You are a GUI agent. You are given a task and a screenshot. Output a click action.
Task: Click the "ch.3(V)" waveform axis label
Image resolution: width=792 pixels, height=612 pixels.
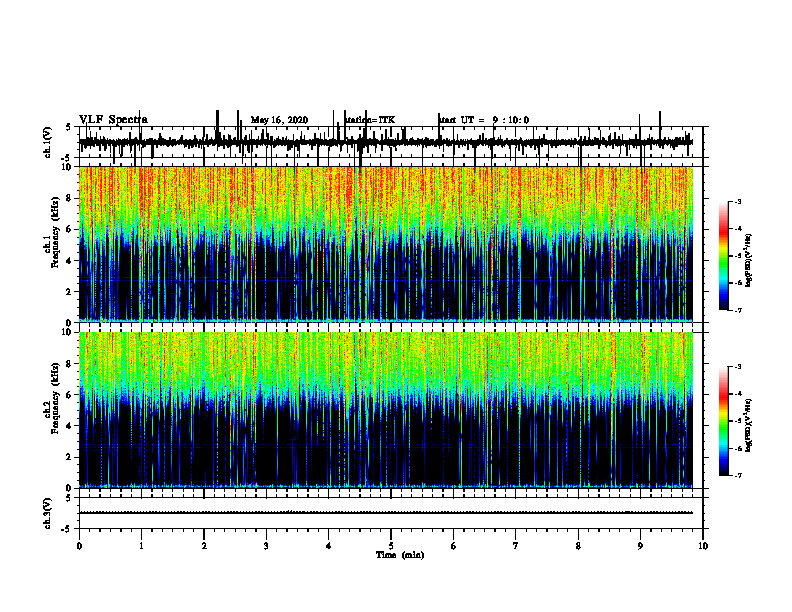coord(47,513)
